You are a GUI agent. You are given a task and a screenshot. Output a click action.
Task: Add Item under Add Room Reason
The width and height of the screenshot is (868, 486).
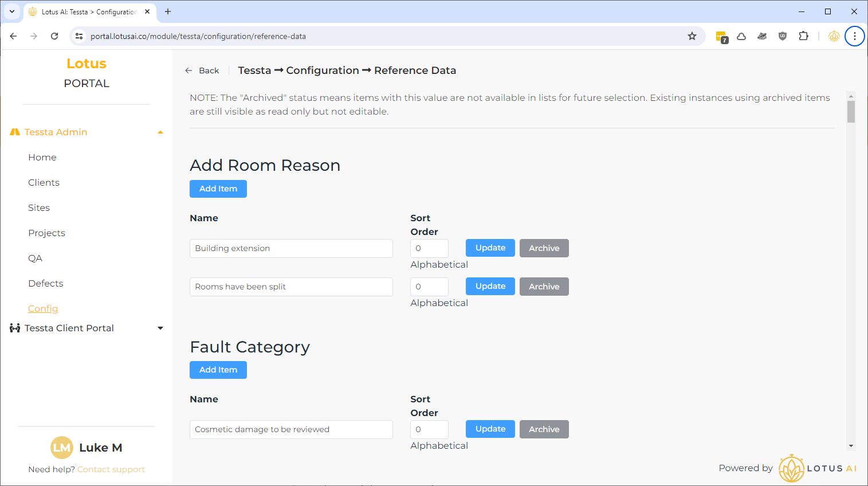pyautogui.click(x=218, y=189)
